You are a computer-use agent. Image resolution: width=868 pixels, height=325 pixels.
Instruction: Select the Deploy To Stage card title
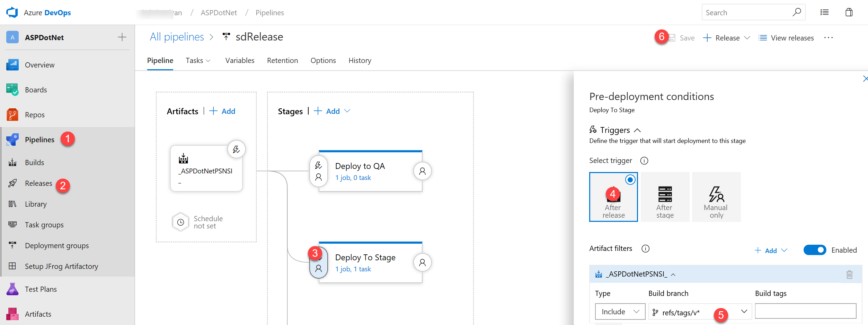(x=365, y=258)
